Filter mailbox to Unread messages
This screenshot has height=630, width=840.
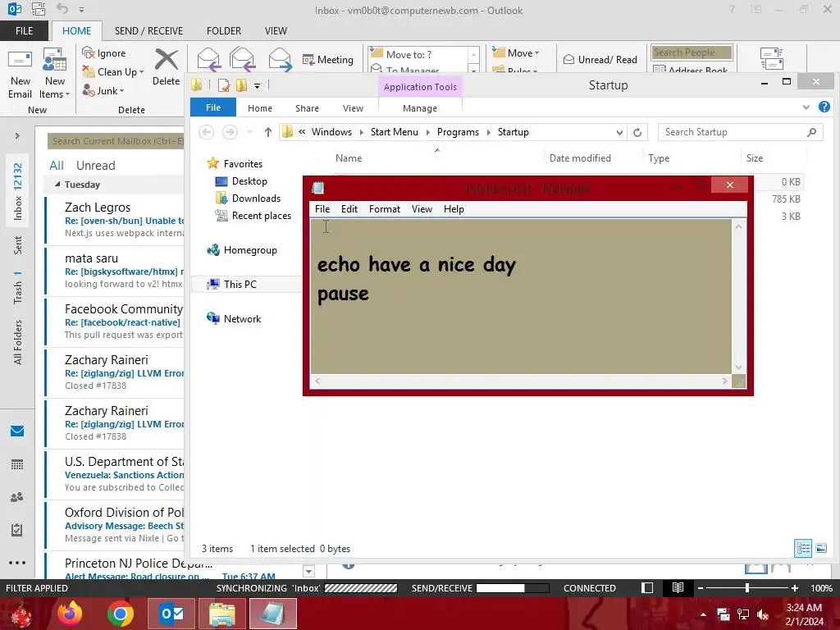coord(95,165)
